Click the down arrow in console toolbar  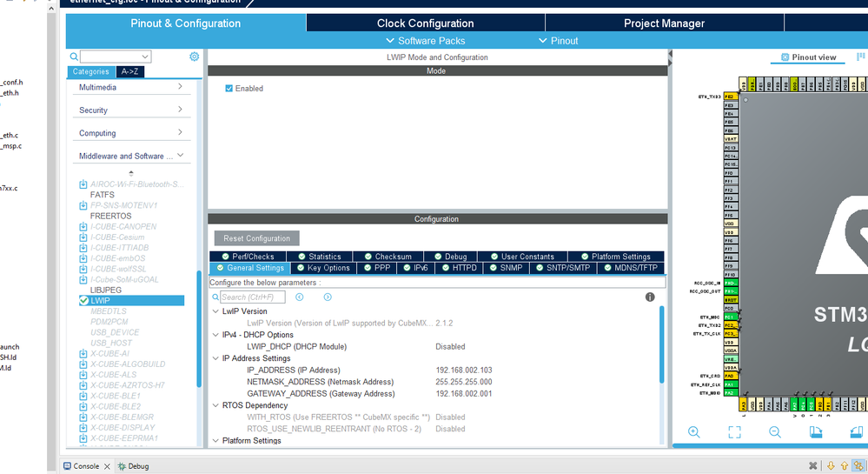pos(831,466)
